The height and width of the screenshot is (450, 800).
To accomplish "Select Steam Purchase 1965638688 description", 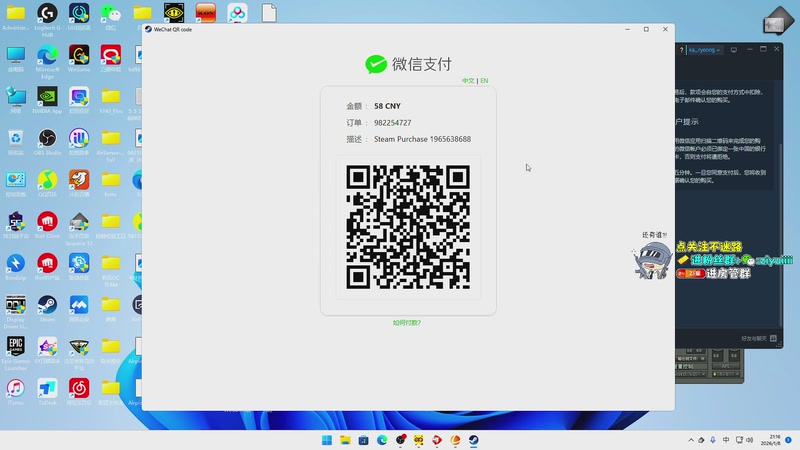I will pos(422,139).
